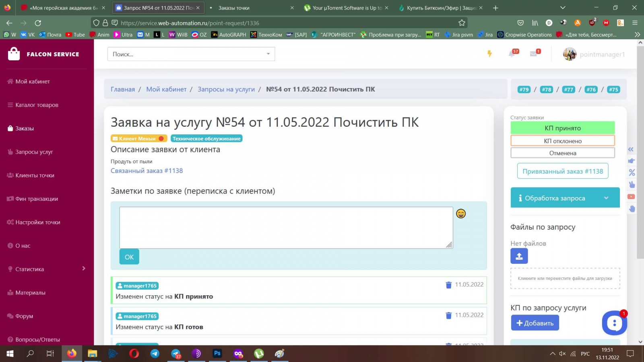Open request tag #79
Viewport: 644px width, 362px height.
524,89
